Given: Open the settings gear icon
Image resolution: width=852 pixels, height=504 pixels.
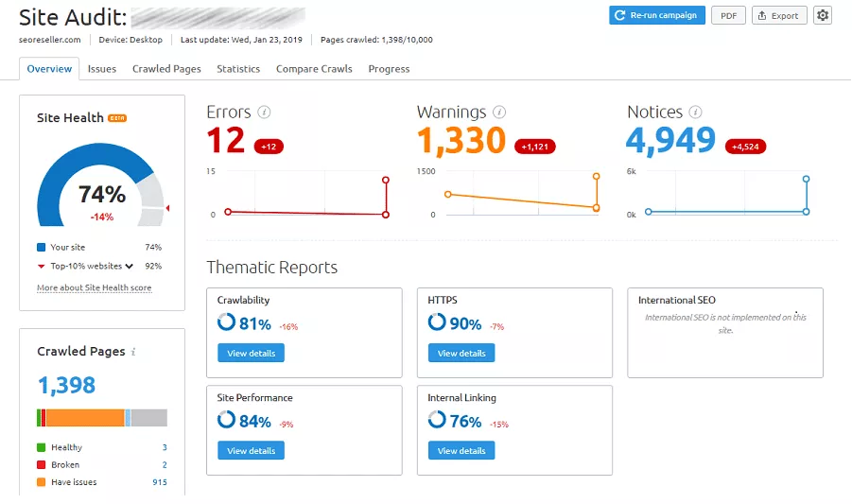Looking at the screenshot, I should [x=822, y=15].
